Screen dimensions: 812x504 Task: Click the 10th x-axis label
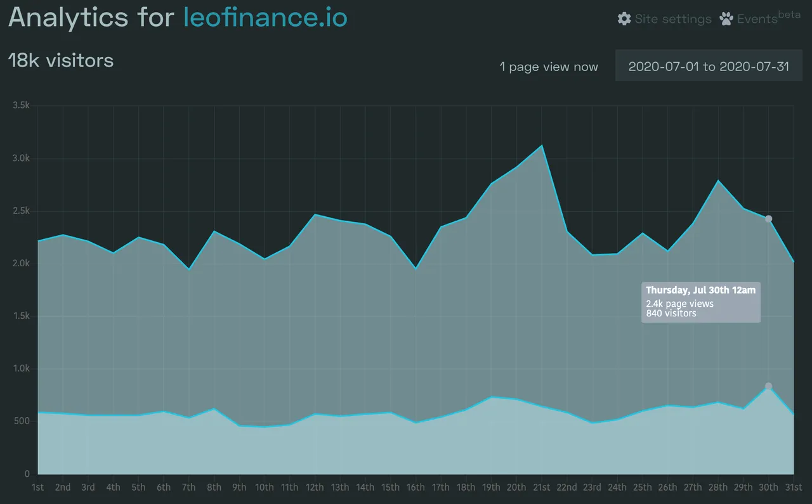tap(265, 487)
